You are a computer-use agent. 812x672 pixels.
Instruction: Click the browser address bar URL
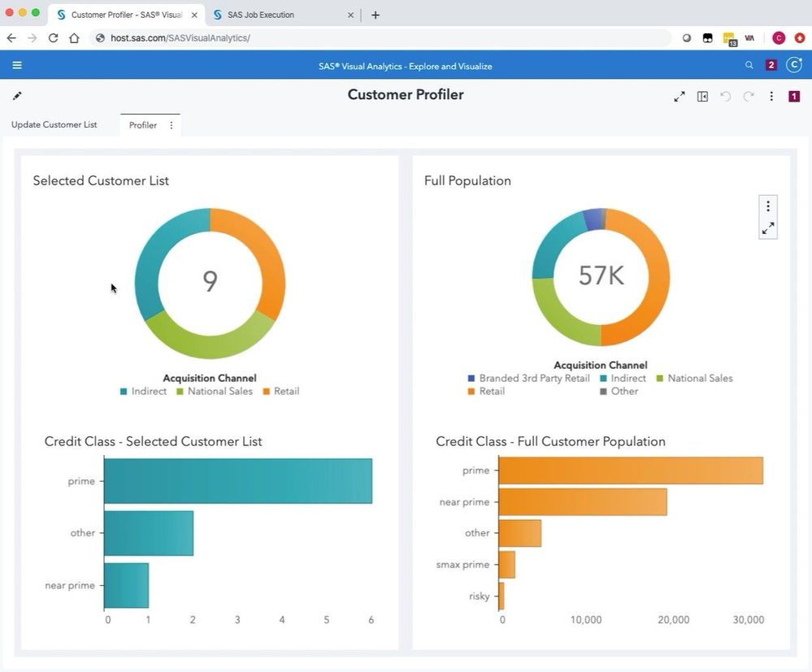point(180,38)
